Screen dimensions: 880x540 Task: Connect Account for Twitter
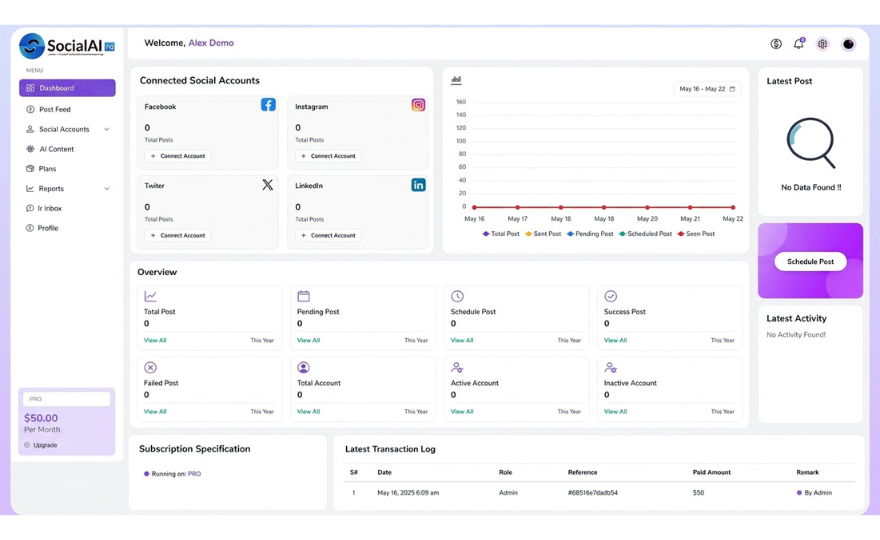pos(178,236)
